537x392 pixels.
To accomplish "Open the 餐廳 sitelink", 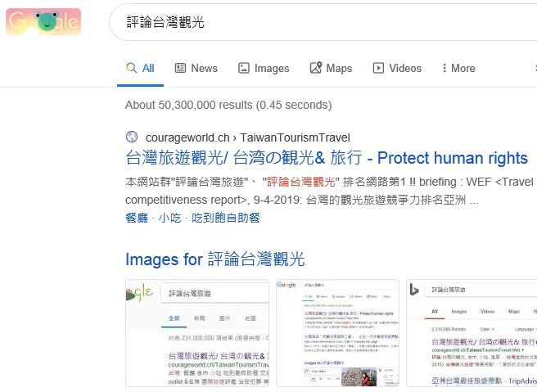I will (x=137, y=218).
